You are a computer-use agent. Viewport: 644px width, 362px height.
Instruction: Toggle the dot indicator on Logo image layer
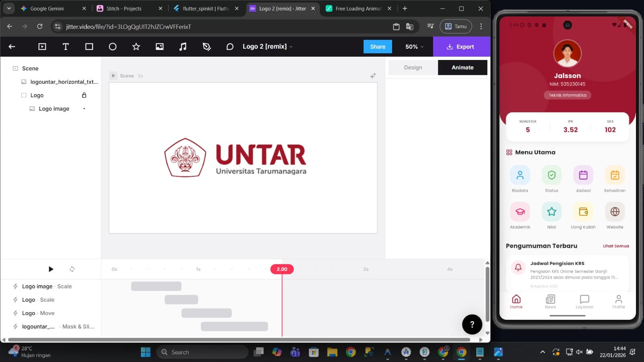84,109
